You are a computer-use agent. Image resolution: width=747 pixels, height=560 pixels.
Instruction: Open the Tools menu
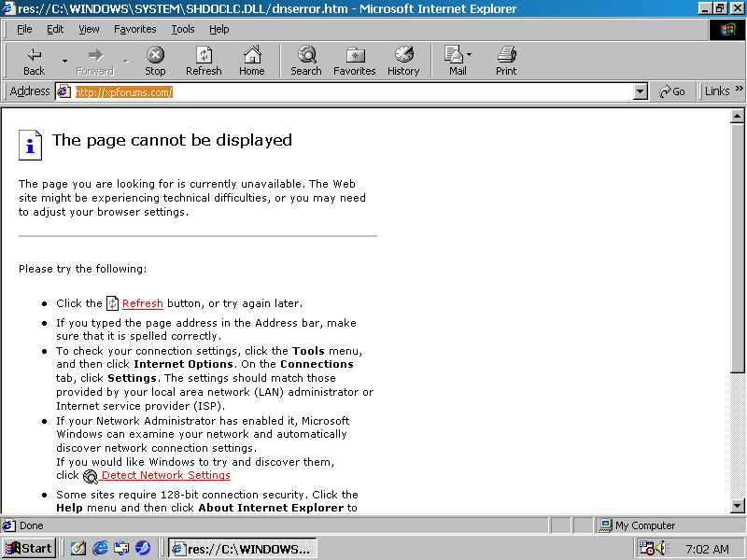point(183,30)
